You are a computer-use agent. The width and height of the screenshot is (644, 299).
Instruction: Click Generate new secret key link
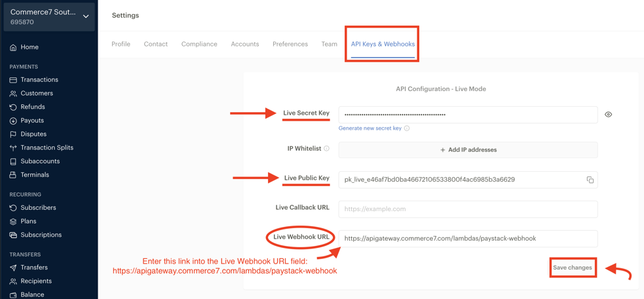click(369, 129)
